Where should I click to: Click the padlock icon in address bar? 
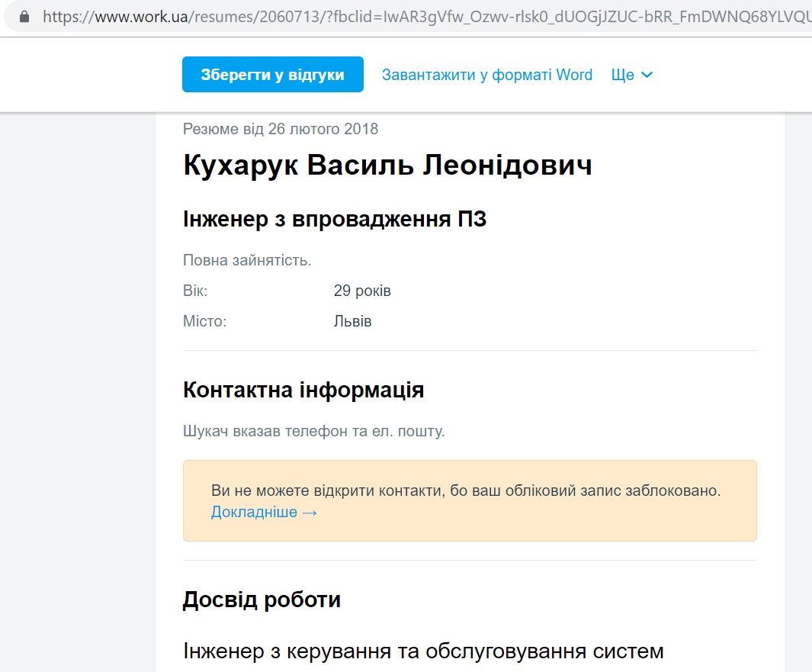[x=24, y=16]
